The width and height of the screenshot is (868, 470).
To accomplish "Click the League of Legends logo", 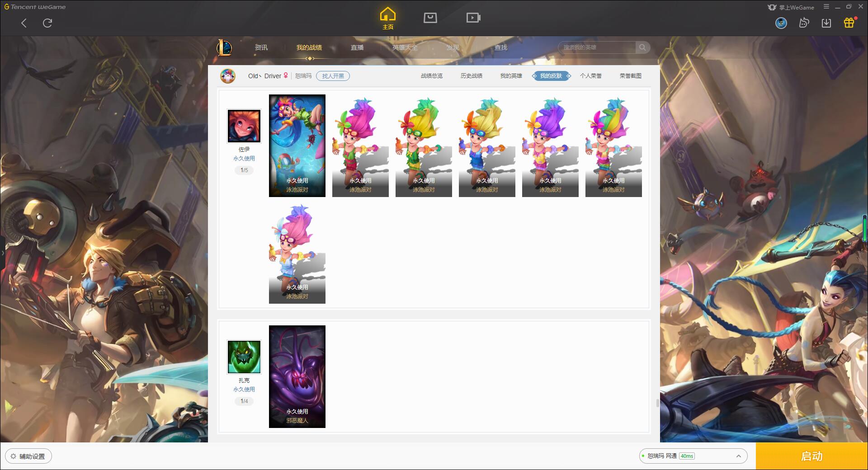I will 225,47.
